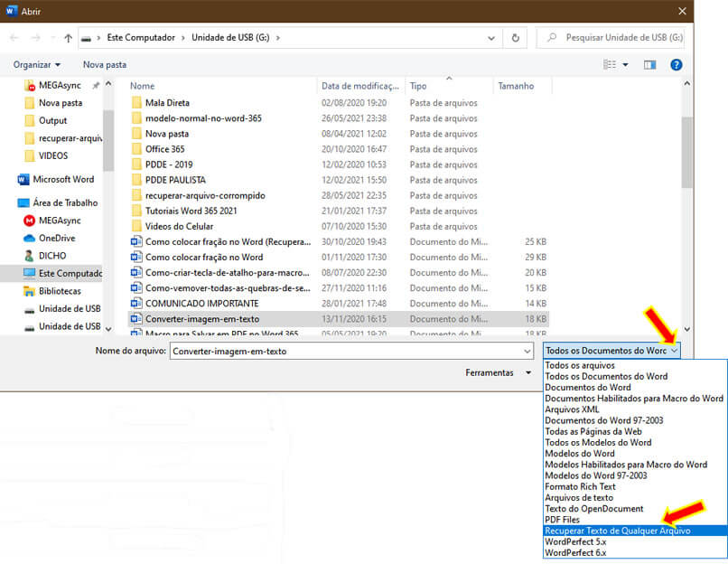728x564 pixels.
Task: Refresh the current folder view
Action: (516, 38)
